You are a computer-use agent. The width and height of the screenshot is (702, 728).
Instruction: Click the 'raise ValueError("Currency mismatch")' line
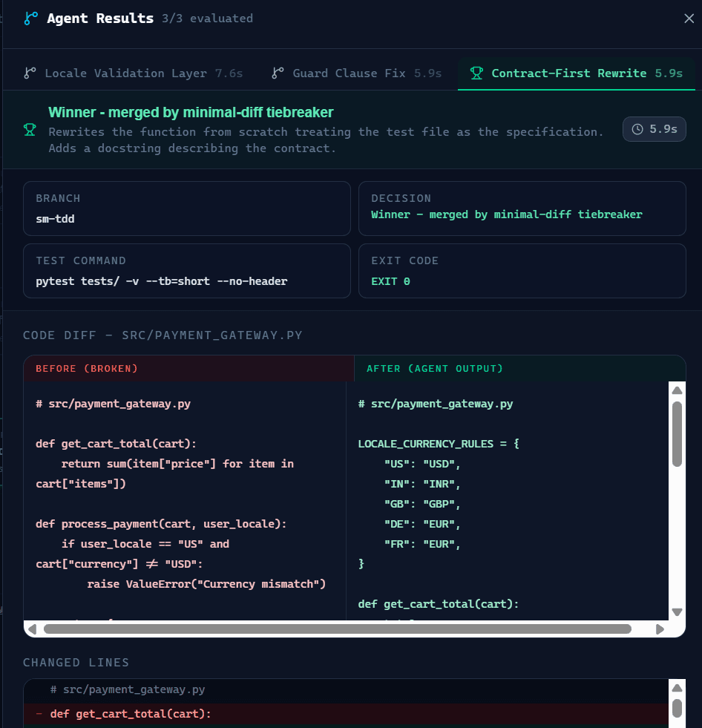tap(206, 584)
